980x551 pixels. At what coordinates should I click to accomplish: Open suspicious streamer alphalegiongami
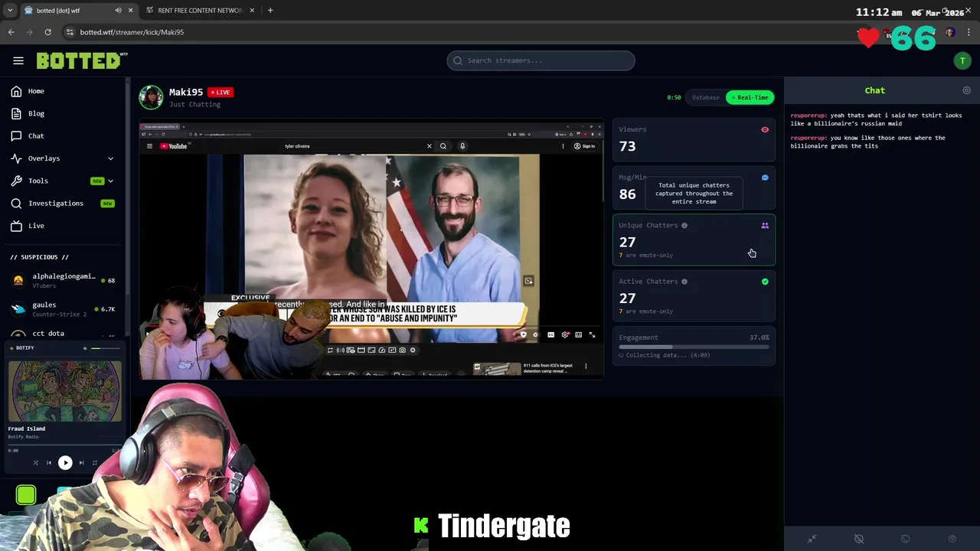(63, 280)
